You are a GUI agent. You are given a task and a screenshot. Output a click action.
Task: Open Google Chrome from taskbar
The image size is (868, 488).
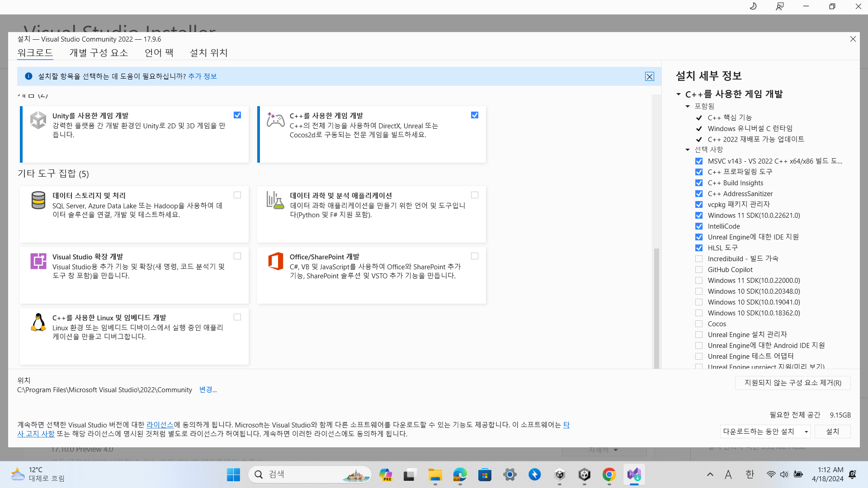point(609,474)
